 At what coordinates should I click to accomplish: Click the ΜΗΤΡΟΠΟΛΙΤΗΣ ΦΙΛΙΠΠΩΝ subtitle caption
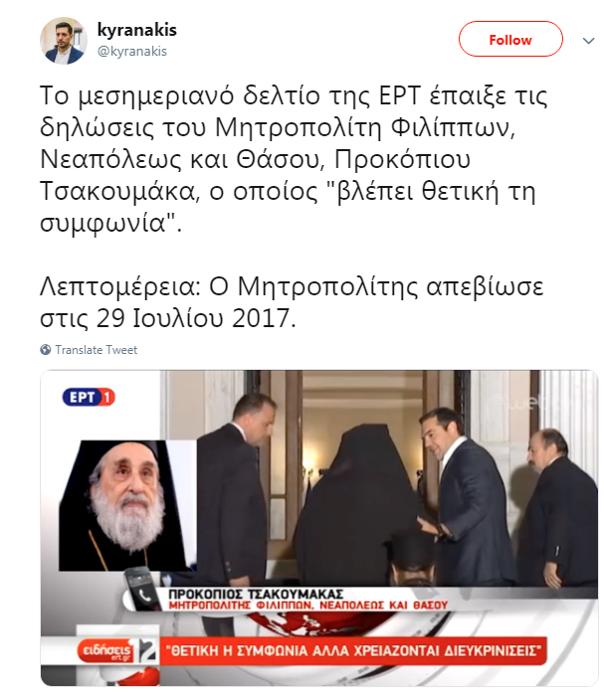pos(307,606)
